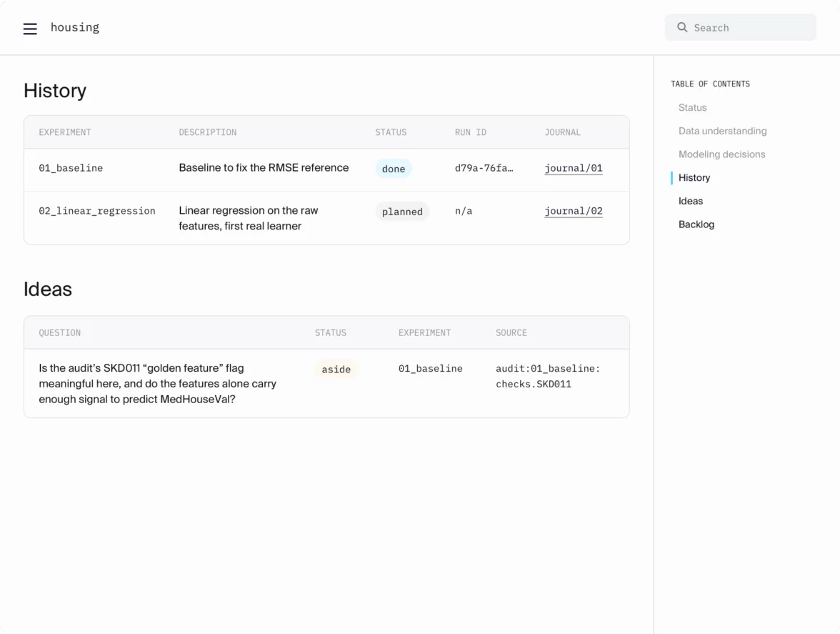This screenshot has width=840, height=634.
Task: Focus the Search input field
Action: coord(740,27)
